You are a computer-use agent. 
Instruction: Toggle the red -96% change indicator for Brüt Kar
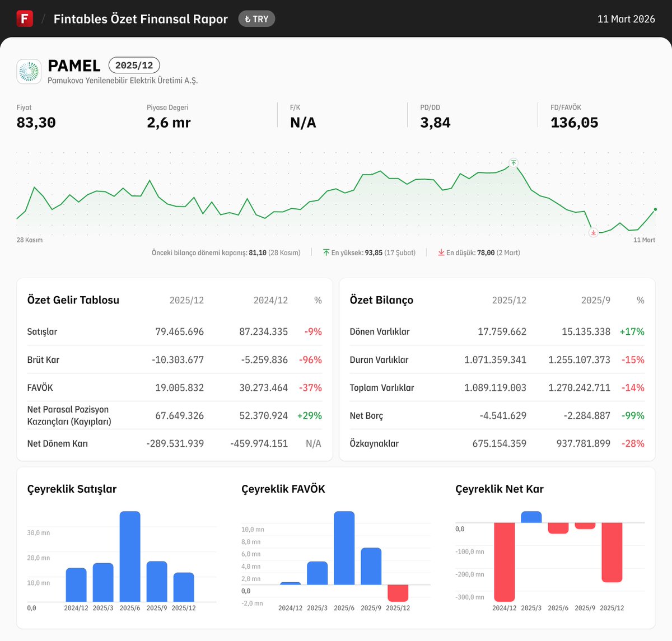[312, 359]
